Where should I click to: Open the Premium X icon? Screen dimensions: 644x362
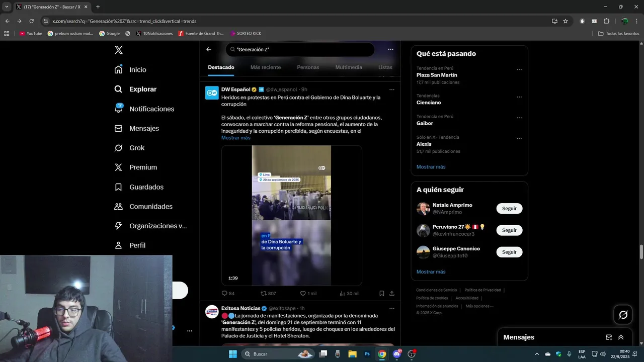tap(118, 167)
